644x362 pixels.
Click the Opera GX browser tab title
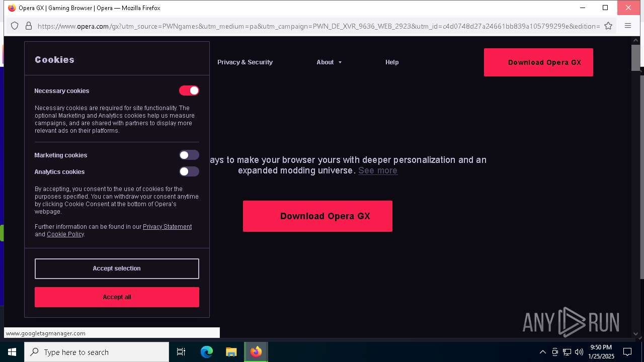90,8
